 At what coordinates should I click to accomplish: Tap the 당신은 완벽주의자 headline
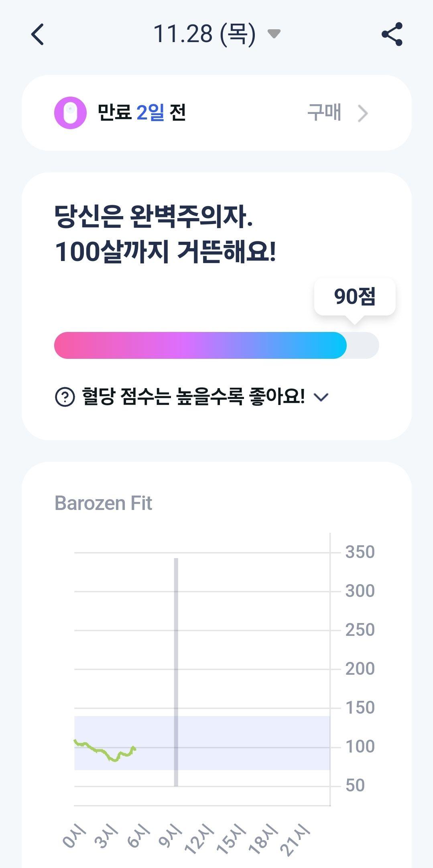[154, 217]
